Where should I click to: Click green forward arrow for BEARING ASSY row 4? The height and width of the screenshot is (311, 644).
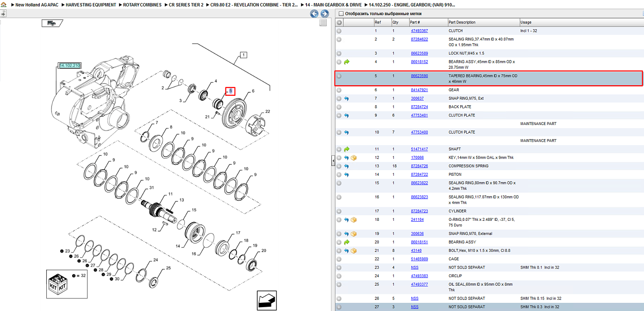(x=347, y=62)
